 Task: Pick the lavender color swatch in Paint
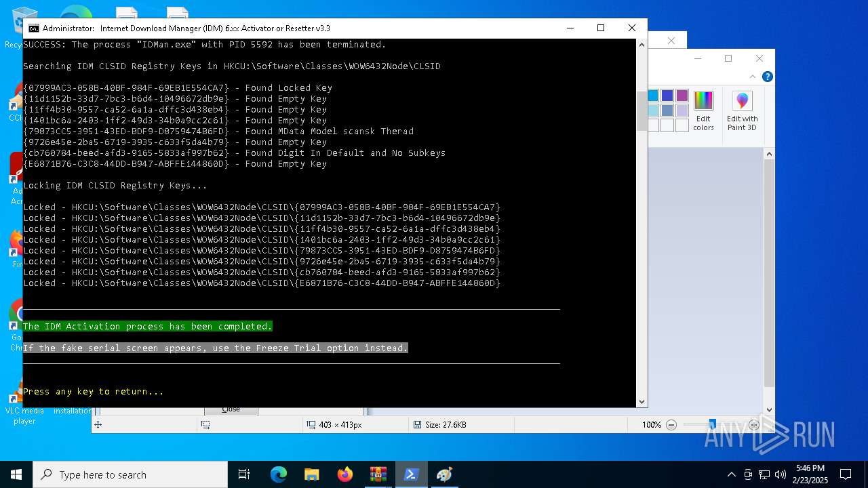[682, 110]
